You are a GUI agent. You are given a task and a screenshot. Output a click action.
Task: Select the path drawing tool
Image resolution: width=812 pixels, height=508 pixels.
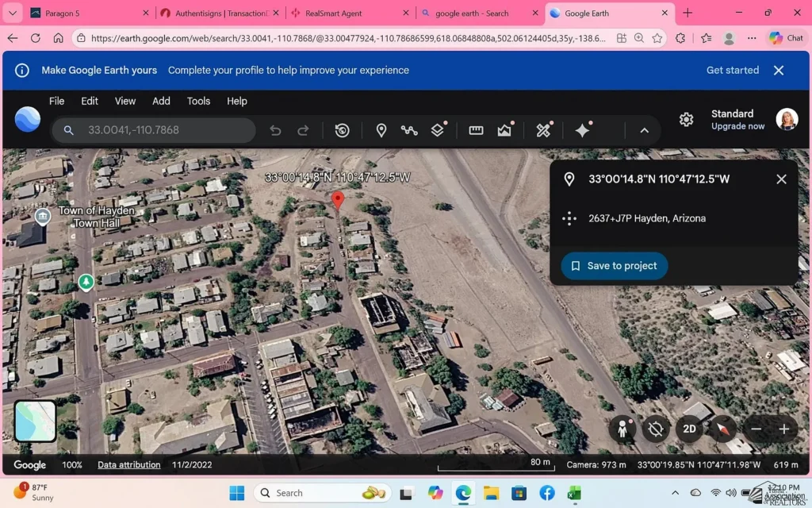pos(409,129)
